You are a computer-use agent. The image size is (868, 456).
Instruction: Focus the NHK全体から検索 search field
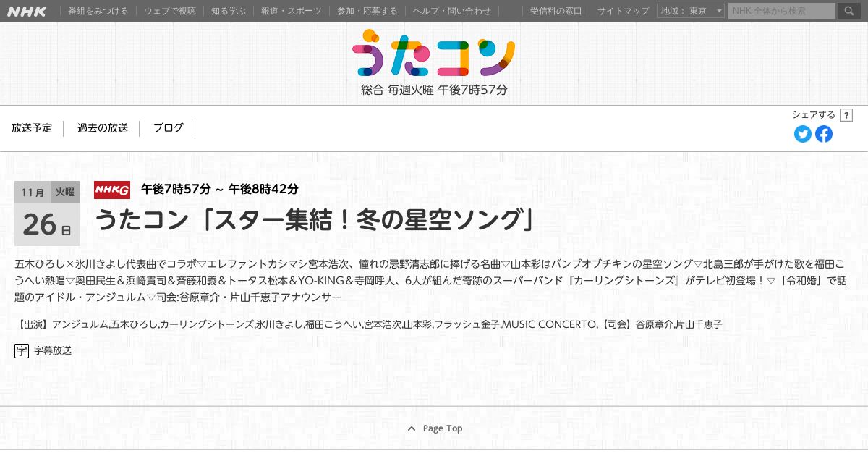pos(782,11)
